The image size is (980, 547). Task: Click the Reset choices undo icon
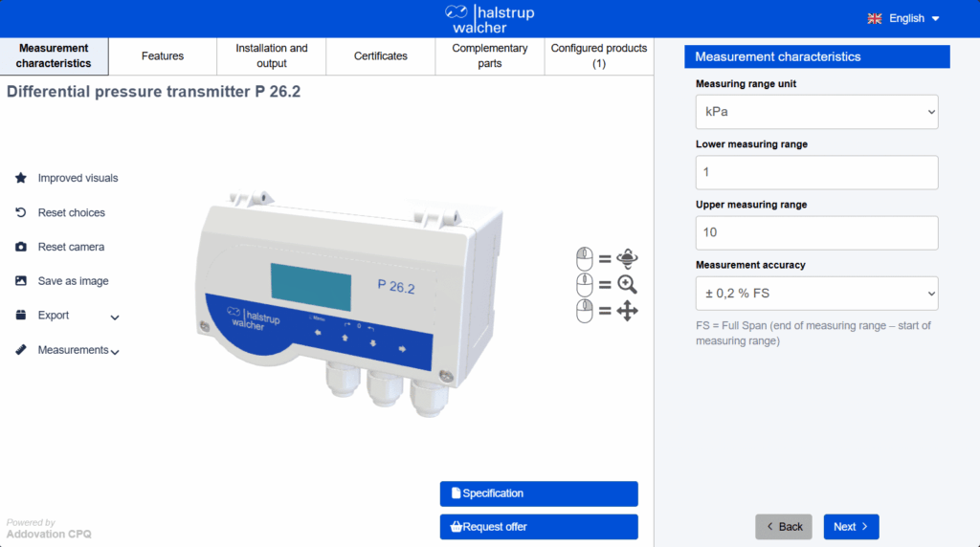tap(21, 212)
